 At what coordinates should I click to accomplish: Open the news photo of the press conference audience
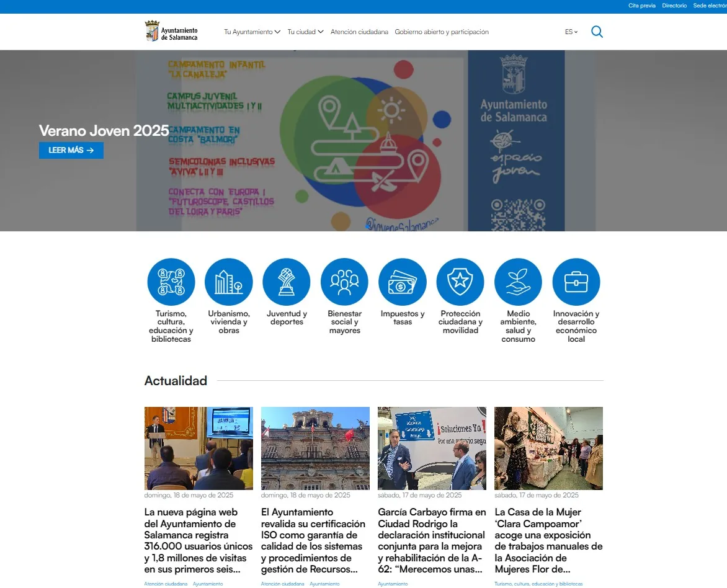pyautogui.click(x=198, y=448)
